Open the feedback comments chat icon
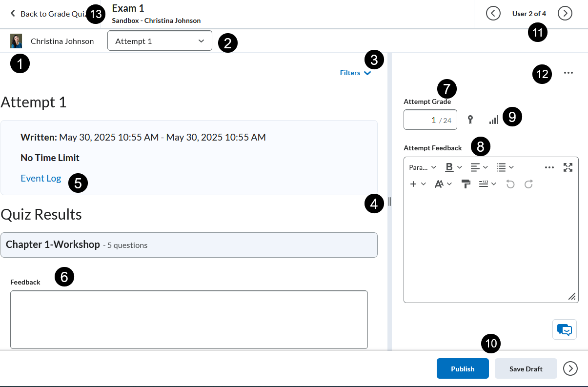 565,329
